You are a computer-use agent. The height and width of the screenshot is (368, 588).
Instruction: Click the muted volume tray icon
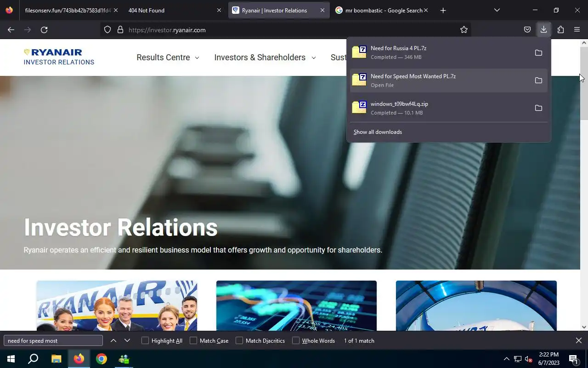pyautogui.click(x=529, y=359)
